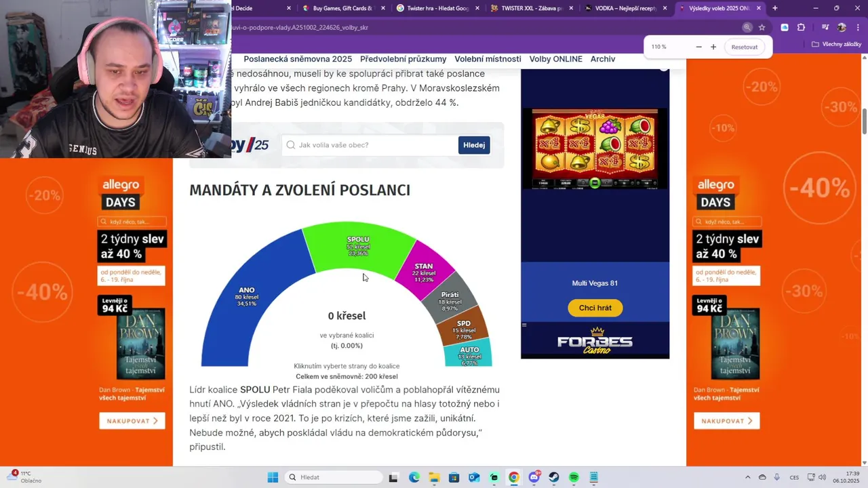
Task: Open Google Chrome from the taskbar
Action: pos(514,477)
